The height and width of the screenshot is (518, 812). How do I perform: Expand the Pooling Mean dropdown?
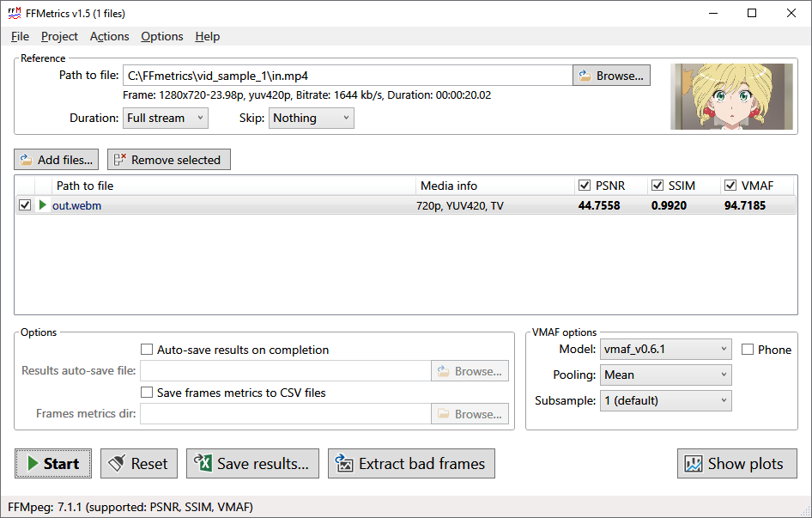[665, 375]
